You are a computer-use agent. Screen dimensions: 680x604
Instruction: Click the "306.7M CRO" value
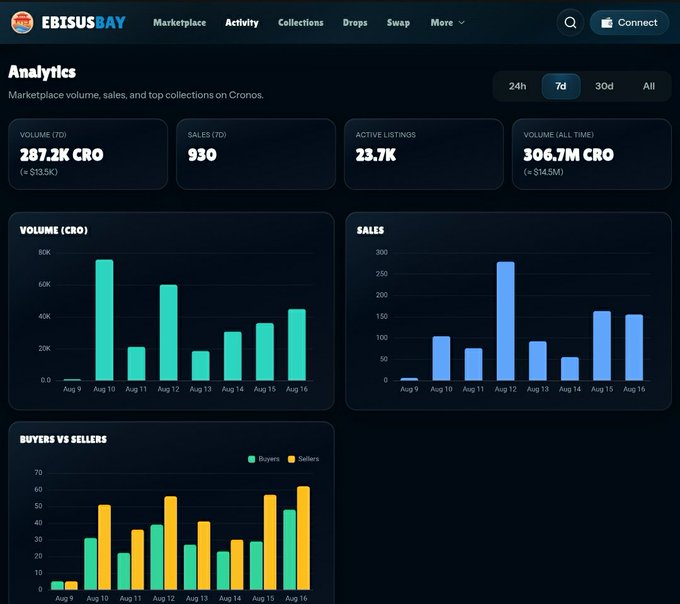[569, 155]
